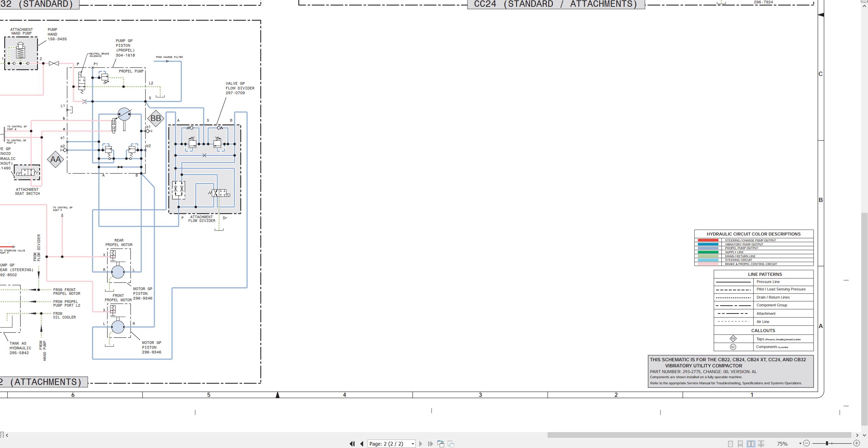
Task: Click the zoom slider handle
Action: click(x=827, y=443)
